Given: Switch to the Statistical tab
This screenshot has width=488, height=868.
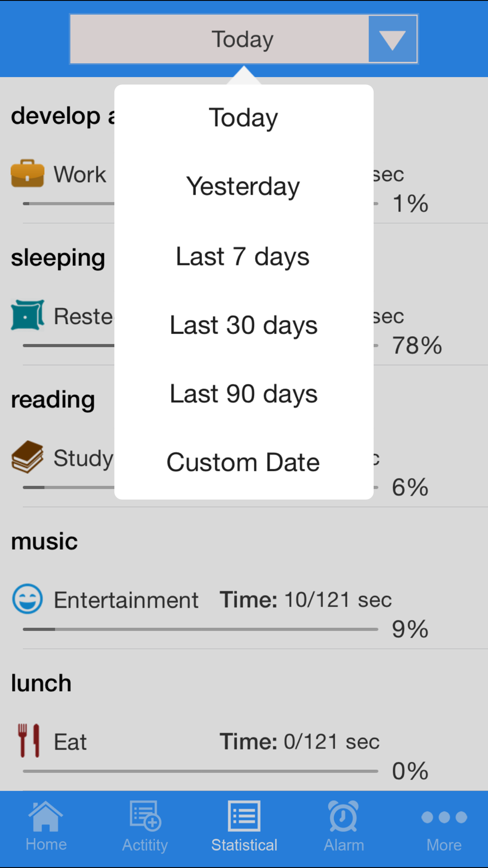Looking at the screenshot, I should [x=244, y=826].
